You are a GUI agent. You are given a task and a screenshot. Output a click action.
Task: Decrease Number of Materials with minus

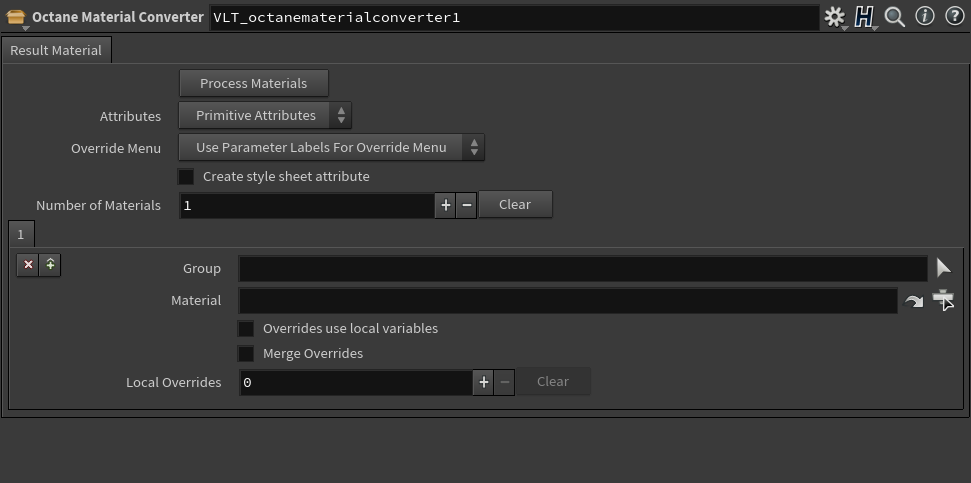tap(466, 205)
